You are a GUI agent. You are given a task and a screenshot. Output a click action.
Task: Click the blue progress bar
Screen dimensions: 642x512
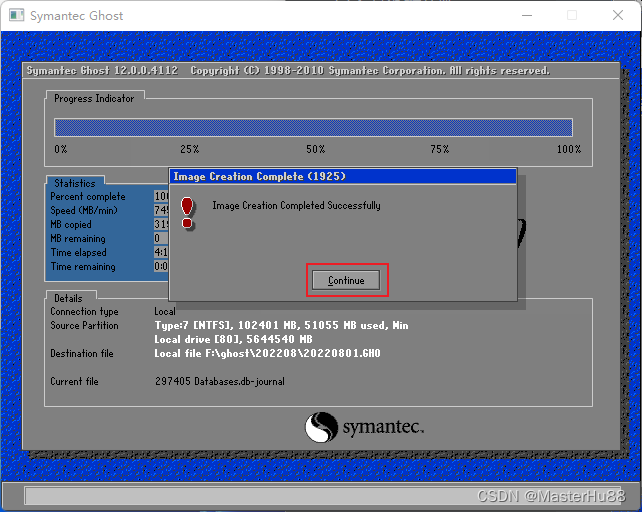(x=313, y=127)
